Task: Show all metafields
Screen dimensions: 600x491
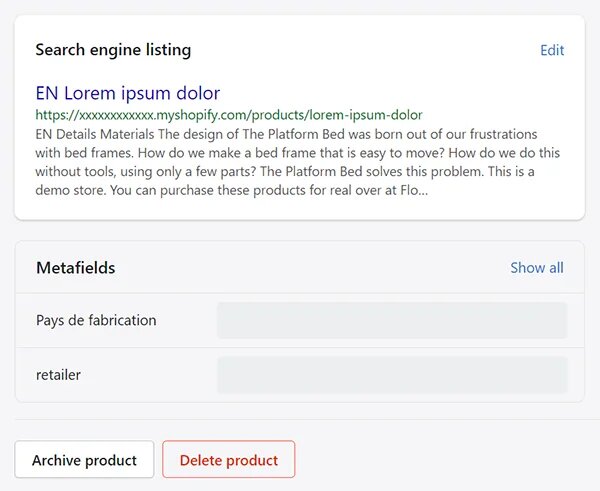Action: (536, 268)
